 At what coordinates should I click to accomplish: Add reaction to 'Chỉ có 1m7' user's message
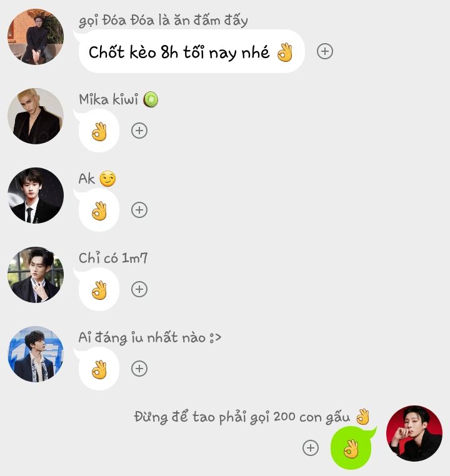point(139,289)
